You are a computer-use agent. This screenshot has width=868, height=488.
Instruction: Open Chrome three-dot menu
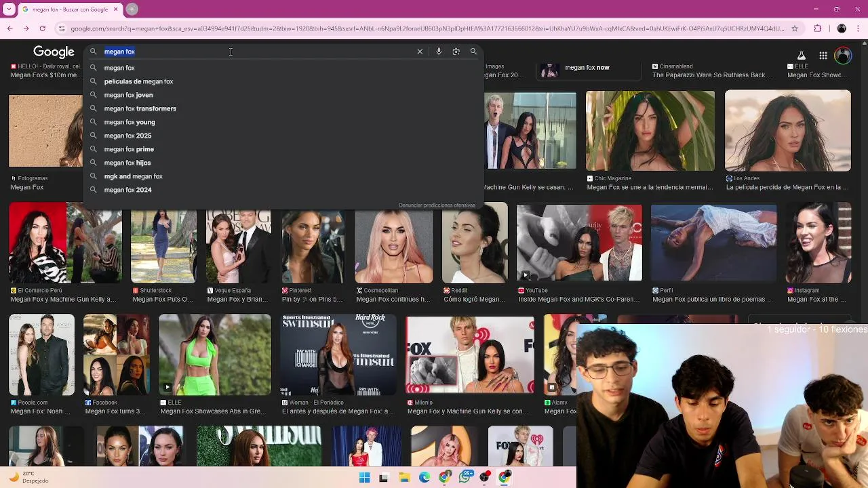tap(859, 28)
